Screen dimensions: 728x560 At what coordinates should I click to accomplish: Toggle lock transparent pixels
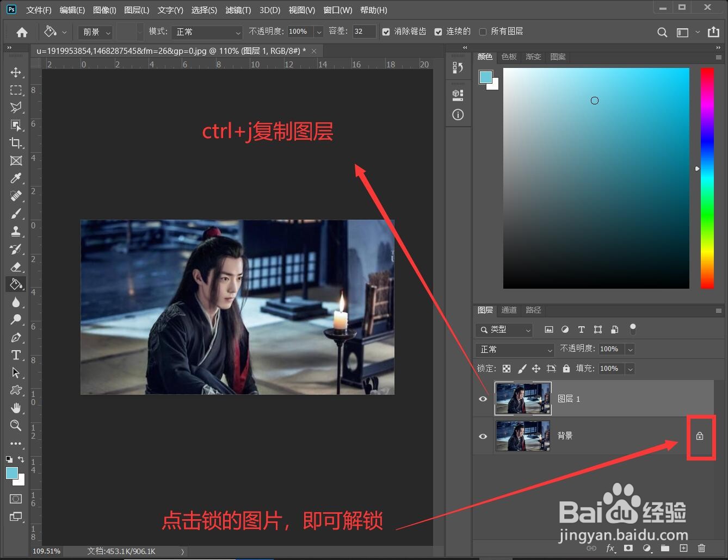pyautogui.click(x=507, y=369)
